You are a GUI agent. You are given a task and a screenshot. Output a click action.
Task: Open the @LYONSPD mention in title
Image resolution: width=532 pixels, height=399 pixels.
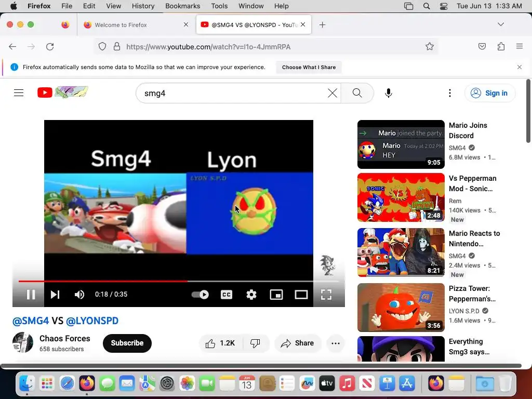coord(92,321)
